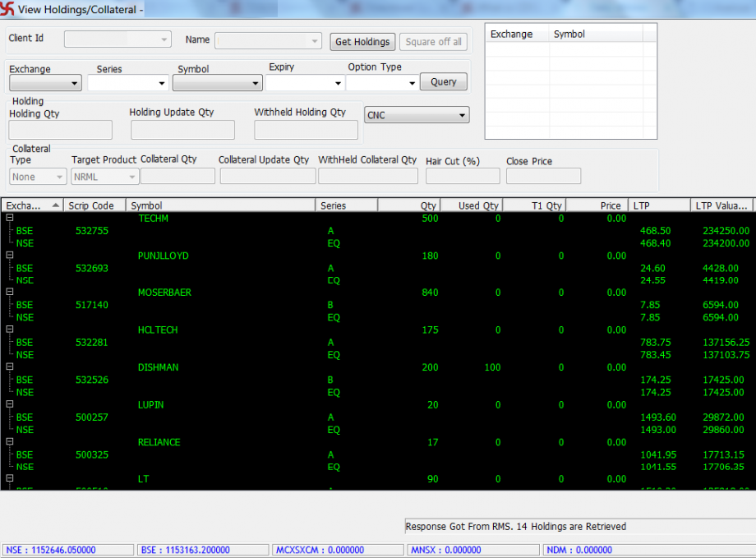Collapse the LUPIN holding row
This screenshot has height=558, width=756.
coord(10,404)
